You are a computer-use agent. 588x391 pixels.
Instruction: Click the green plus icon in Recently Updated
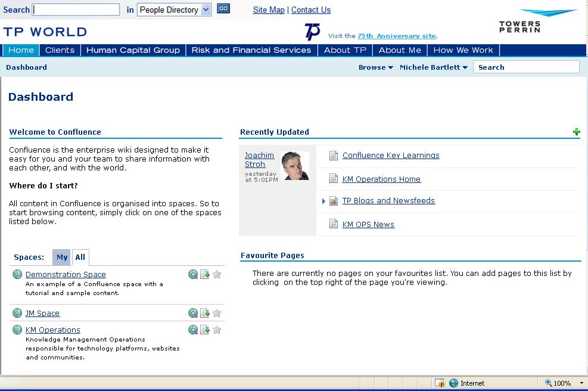pos(576,132)
